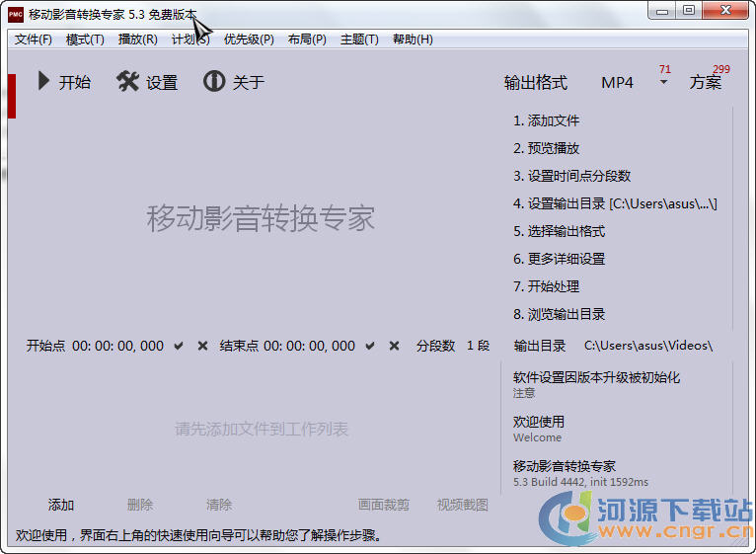Click the Start play triangle icon
This screenshot has height=554, width=756.
click(43, 81)
